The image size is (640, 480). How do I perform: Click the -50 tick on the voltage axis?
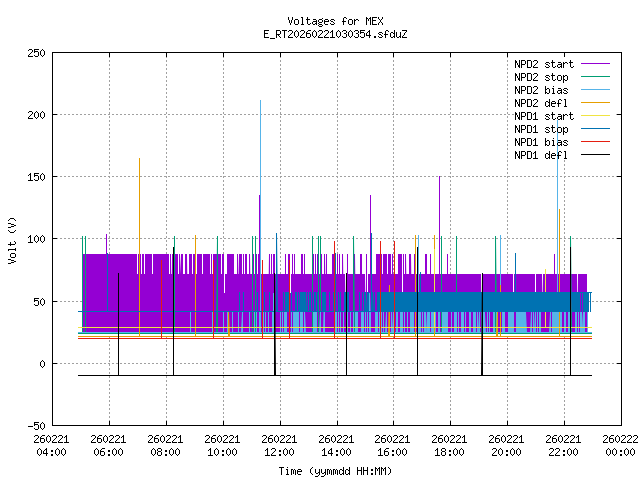click(x=35, y=426)
